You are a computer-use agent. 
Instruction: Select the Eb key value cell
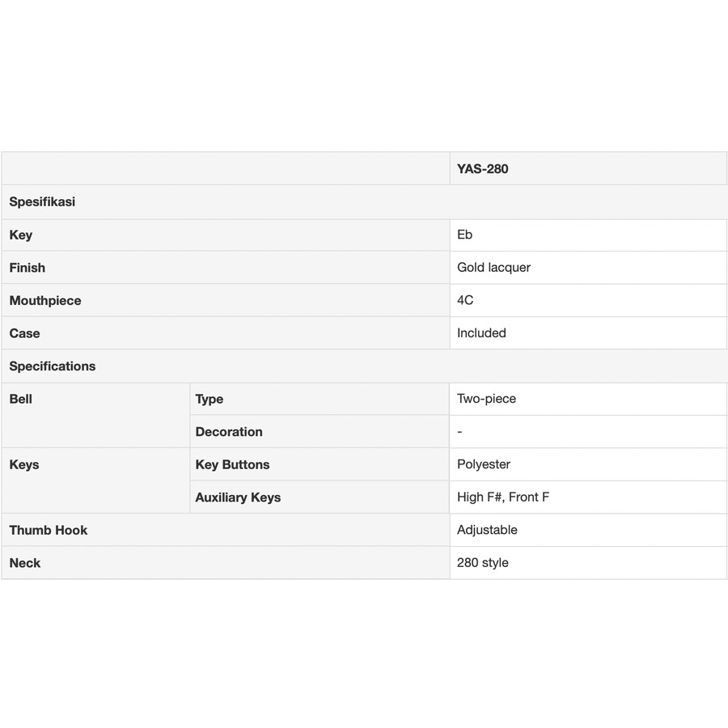tap(465, 235)
